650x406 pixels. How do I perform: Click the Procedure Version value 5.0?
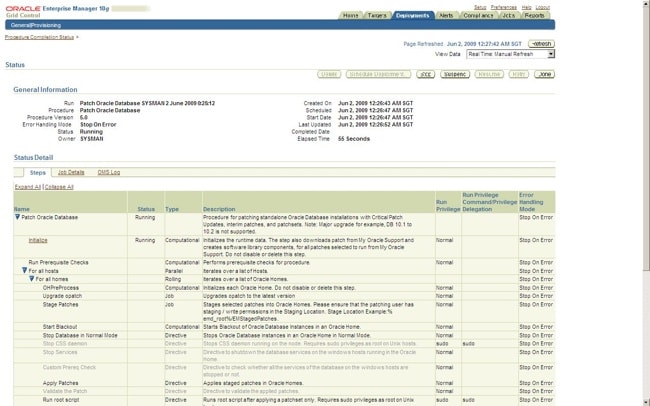click(x=84, y=117)
